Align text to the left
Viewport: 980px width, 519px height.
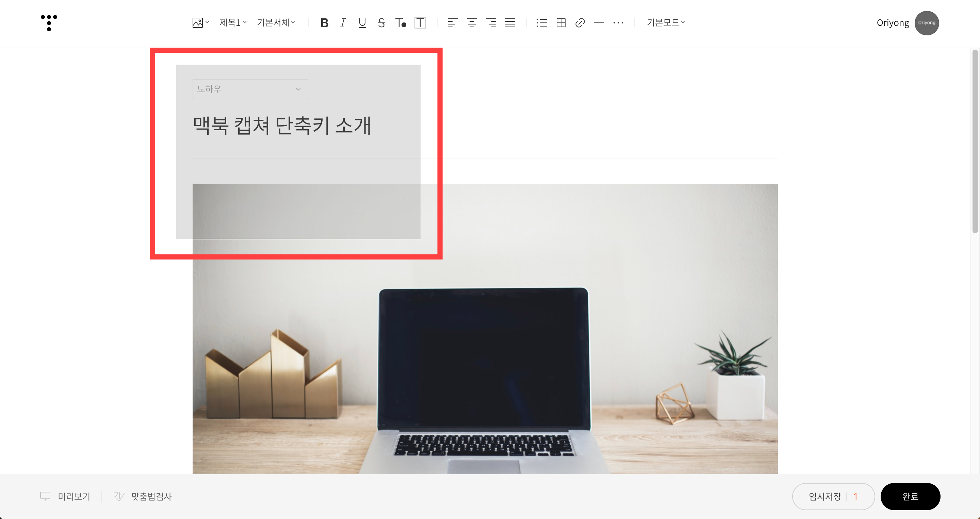pos(452,23)
